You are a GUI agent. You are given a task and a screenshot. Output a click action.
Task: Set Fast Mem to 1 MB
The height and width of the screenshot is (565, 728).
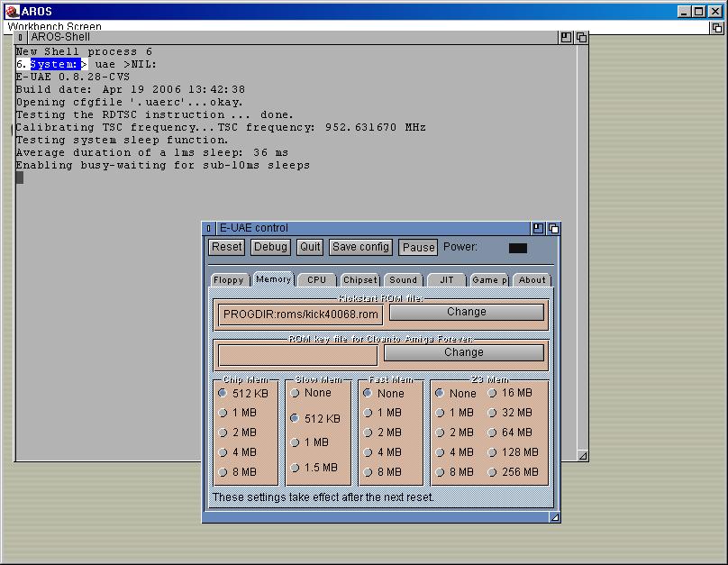(x=383, y=413)
